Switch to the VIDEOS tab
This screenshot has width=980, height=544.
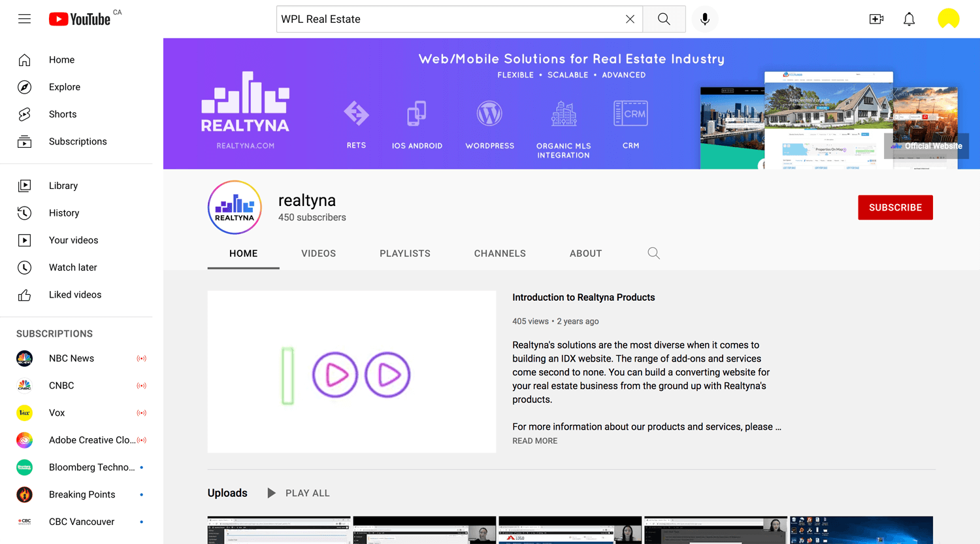(x=318, y=254)
